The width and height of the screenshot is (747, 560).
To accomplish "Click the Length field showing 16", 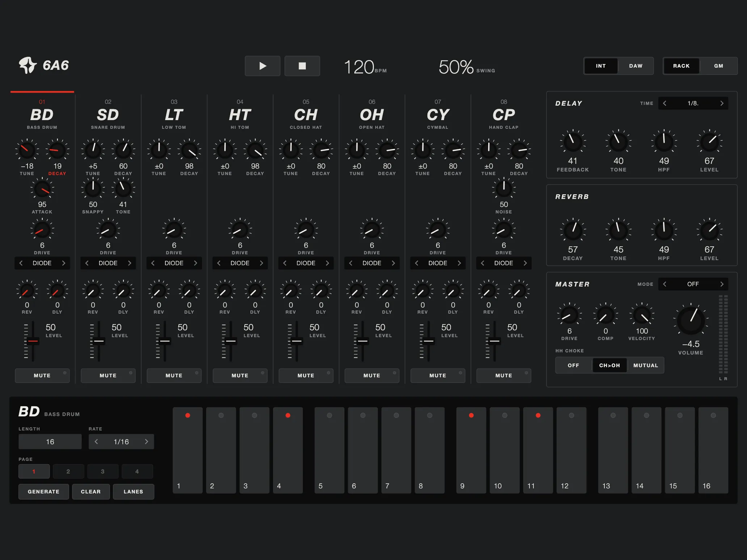I will [50, 442].
